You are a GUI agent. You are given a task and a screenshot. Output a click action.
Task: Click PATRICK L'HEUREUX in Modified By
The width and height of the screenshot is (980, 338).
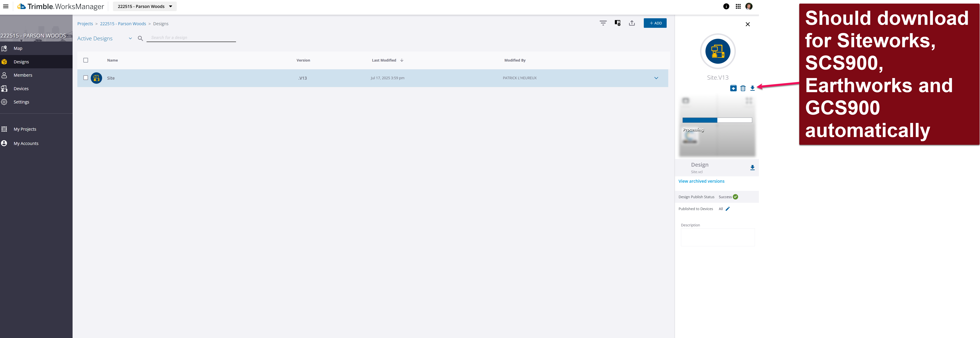point(520,78)
